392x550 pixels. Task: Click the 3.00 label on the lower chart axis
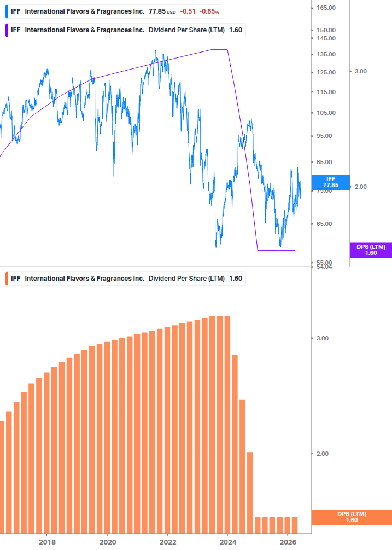pyautogui.click(x=323, y=338)
